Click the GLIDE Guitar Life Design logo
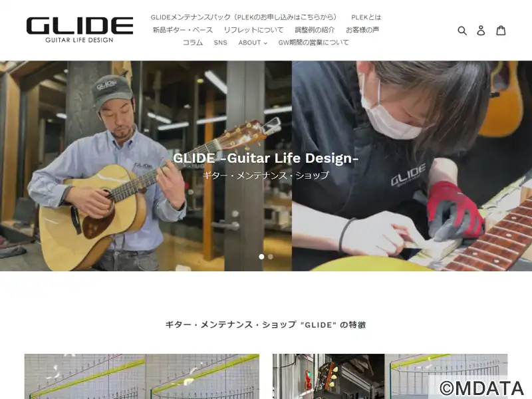Image resolution: width=532 pixels, height=399 pixels. (79, 30)
